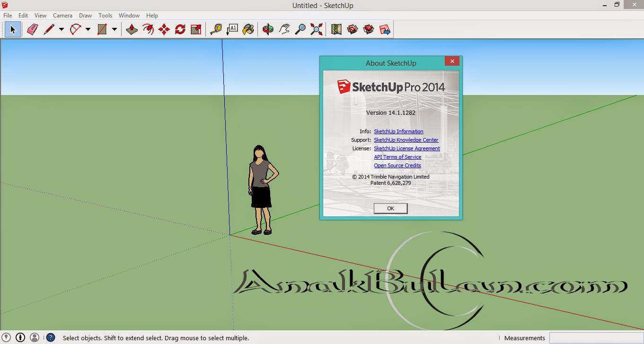Open the Draw menu

(x=86, y=16)
